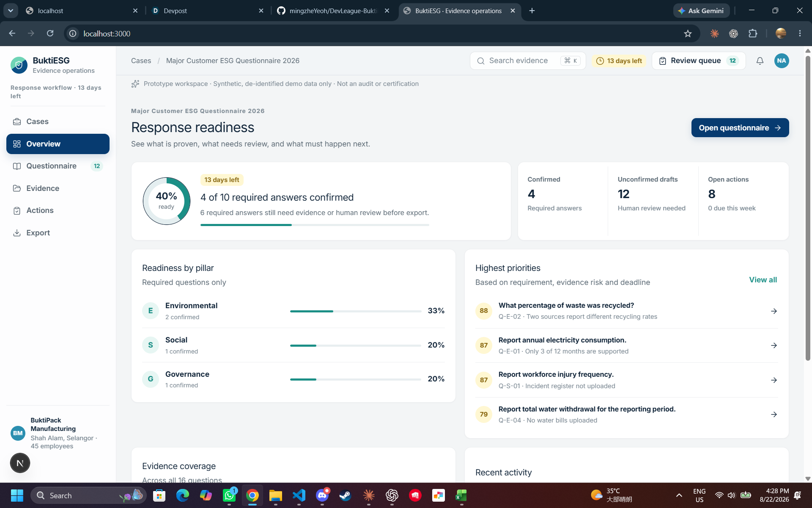The image size is (812, 508).
Task: Open the NA user avatar menu
Action: [x=782, y=61]
